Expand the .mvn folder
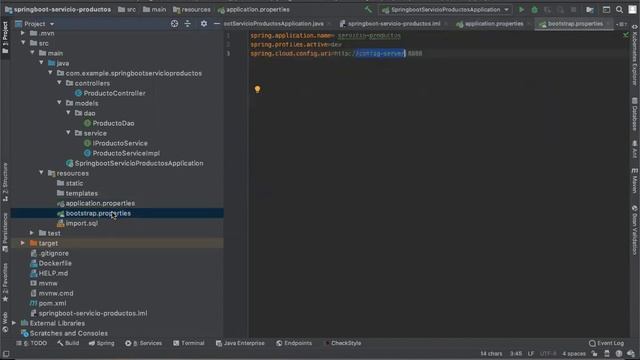Image resolution: width=640 pixels, height=360 pixels. click(23, 33)
